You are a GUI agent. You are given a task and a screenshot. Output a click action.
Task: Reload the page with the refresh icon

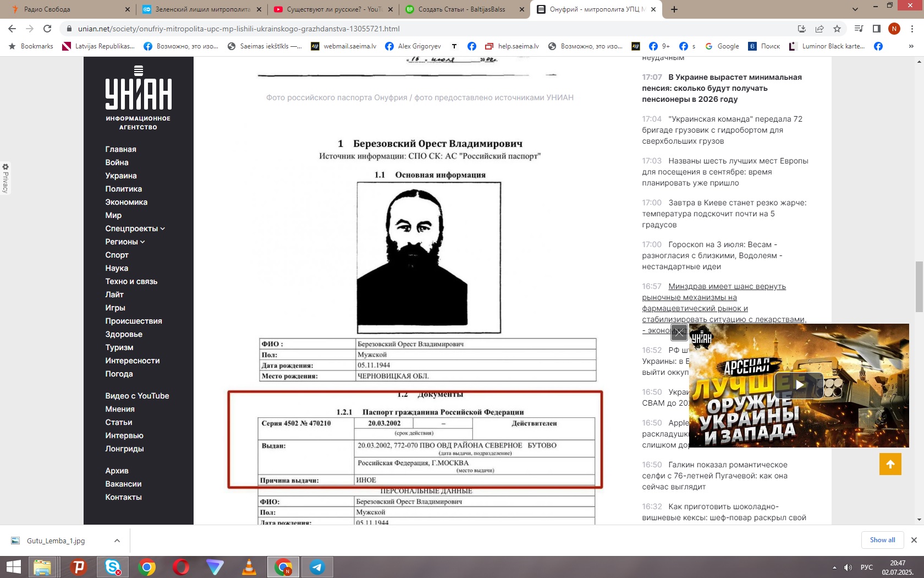pyautogui.click(x=47, y=29)
